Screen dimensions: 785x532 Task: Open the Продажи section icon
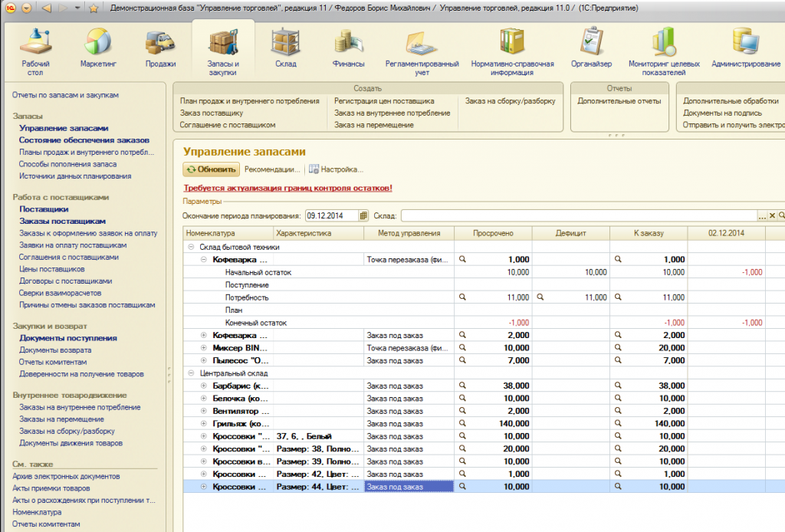pos(161,42)
